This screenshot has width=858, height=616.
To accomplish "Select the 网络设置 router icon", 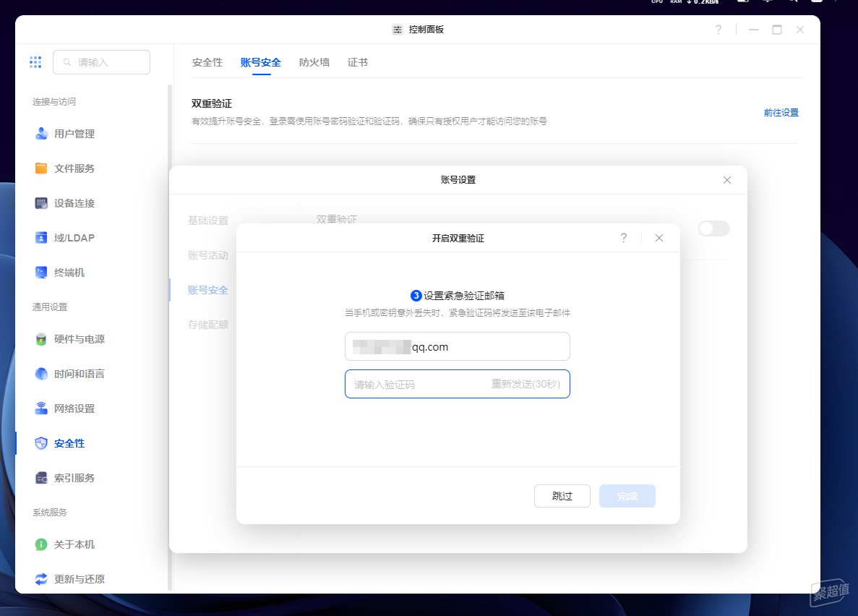I will 41,408.
